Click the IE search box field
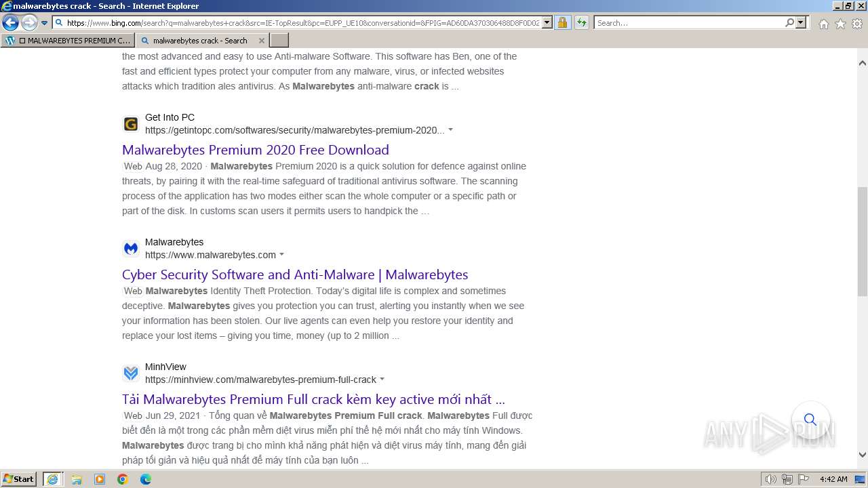 pyautogui.click(x=689, y=23)
